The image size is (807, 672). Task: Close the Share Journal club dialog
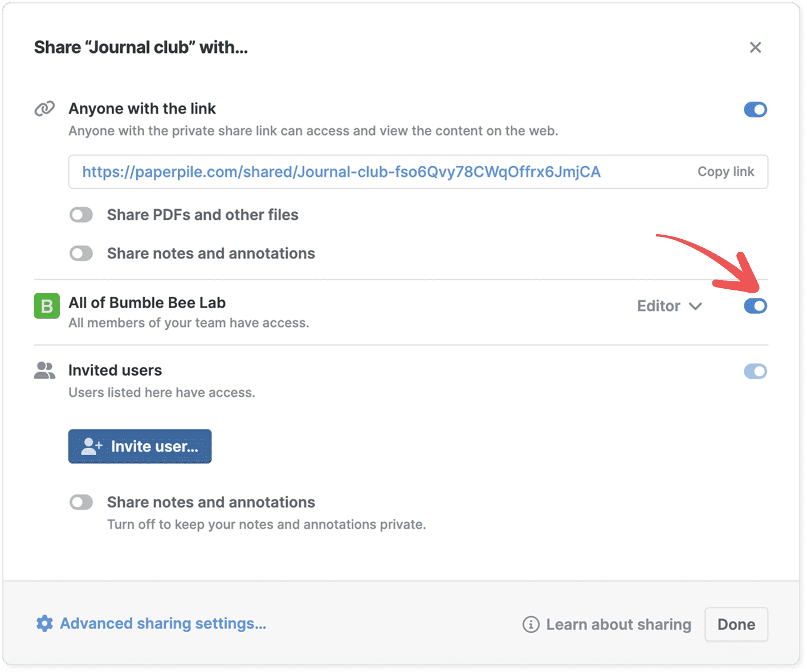(x=755, y=47)
